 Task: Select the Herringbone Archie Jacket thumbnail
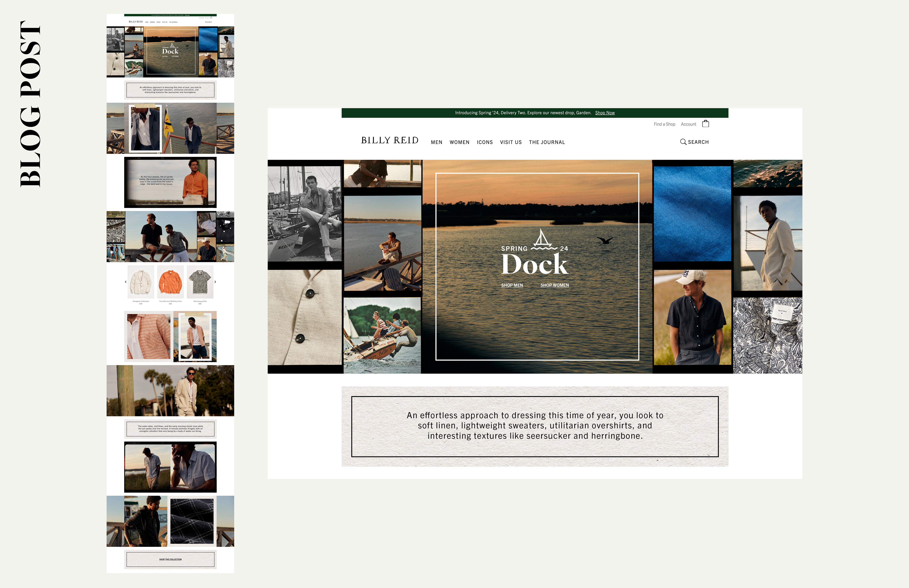(141, 282)
